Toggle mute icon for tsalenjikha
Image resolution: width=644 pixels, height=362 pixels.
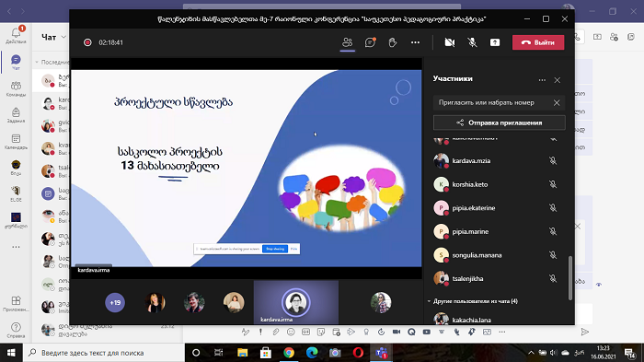tap(553, 278)
